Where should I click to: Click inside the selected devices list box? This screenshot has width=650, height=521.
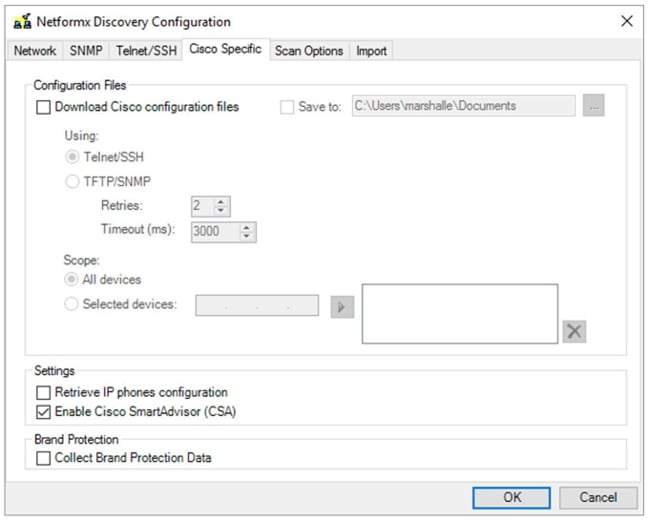460,314
